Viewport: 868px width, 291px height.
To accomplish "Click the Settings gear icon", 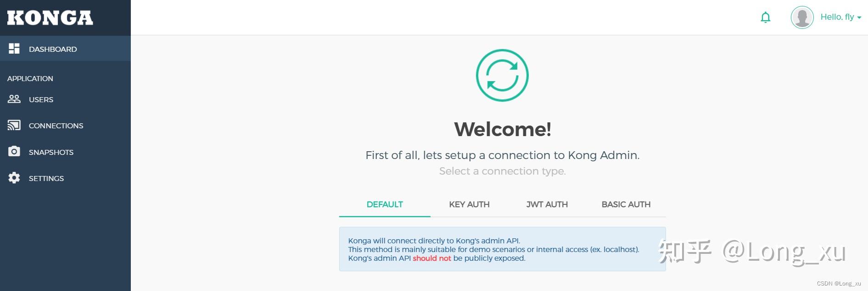I will tap(14, 178).
